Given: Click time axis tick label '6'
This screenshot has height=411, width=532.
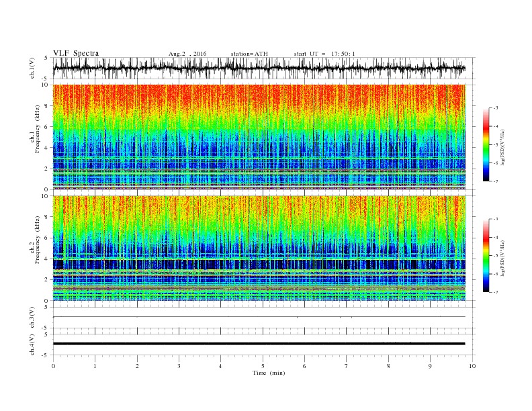Looking at the screenshot, I should (304, 366).
